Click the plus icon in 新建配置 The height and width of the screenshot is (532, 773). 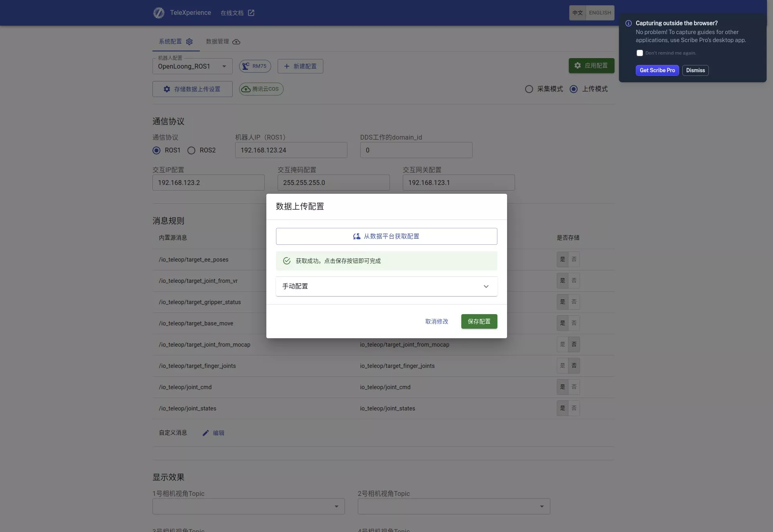(287, 66)
